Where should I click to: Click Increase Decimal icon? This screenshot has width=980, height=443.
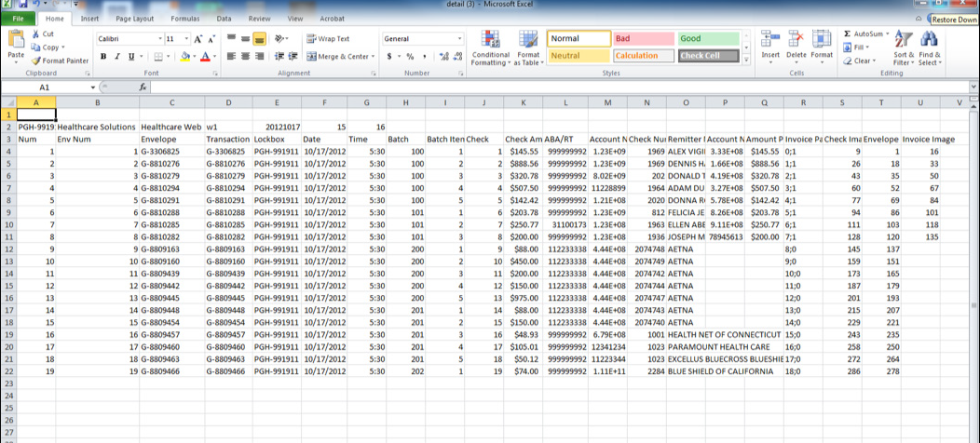443,56
